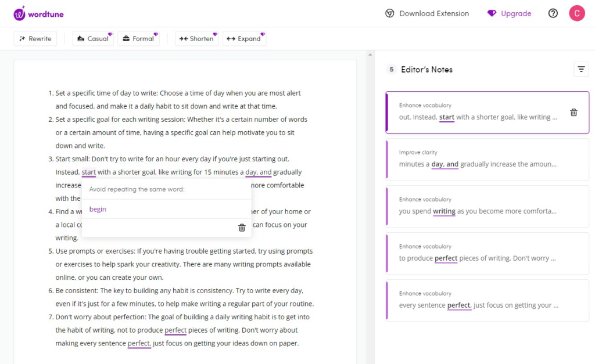Image resolution: width=595 pixels, height=364 pixels.
Task: Click the Rewrite button
Action: [35, 39]
